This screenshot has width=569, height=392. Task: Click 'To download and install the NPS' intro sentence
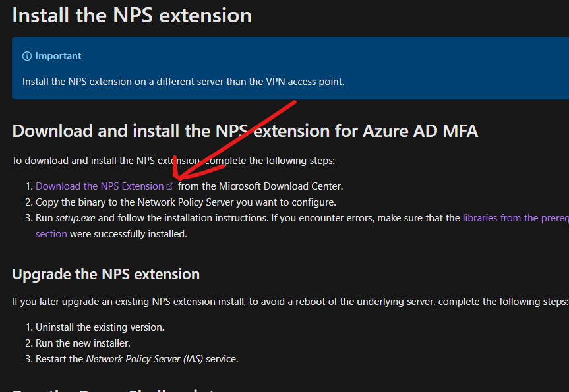[173, 161]
